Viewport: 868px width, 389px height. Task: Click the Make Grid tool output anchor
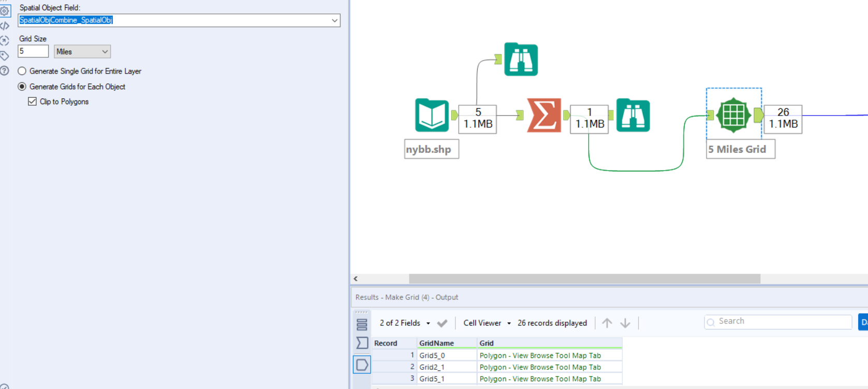(x=758, y=115)
